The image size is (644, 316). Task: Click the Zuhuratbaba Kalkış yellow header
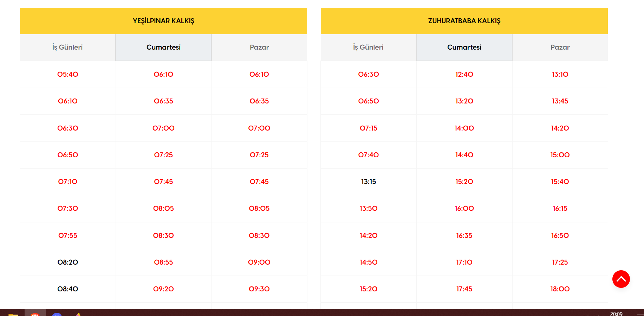pos(464,21)
